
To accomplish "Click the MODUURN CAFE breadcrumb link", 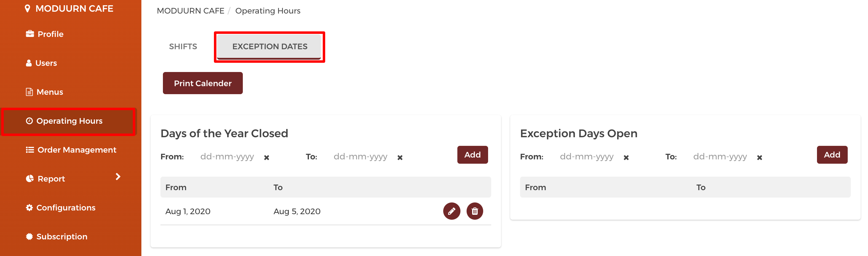I will 190,11.
